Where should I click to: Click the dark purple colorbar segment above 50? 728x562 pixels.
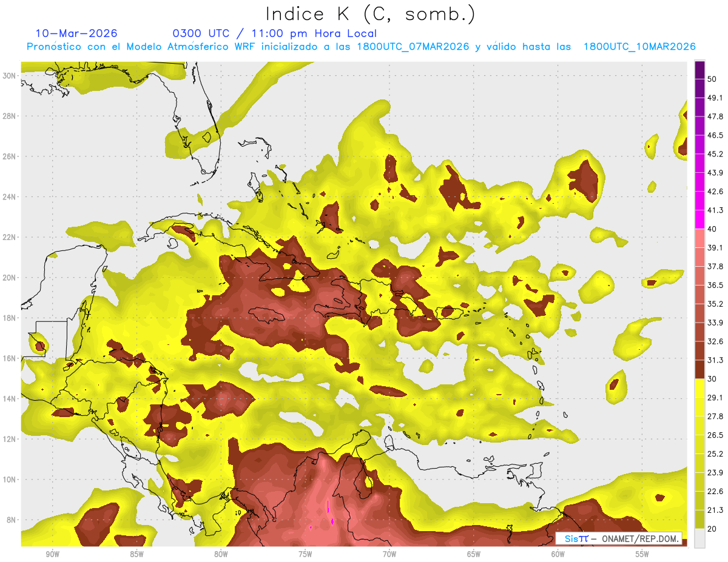click(x=699, y=70)
